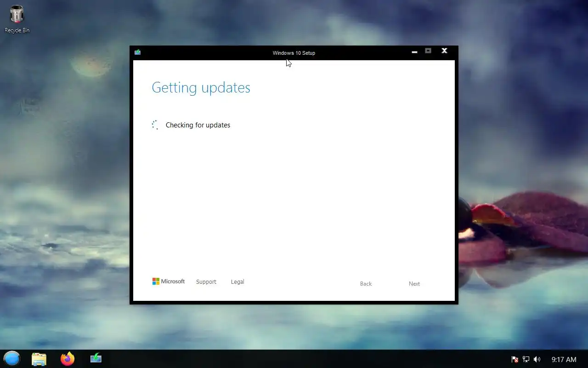
Task: Open the Legal link
Action: (x=237, y=282)
